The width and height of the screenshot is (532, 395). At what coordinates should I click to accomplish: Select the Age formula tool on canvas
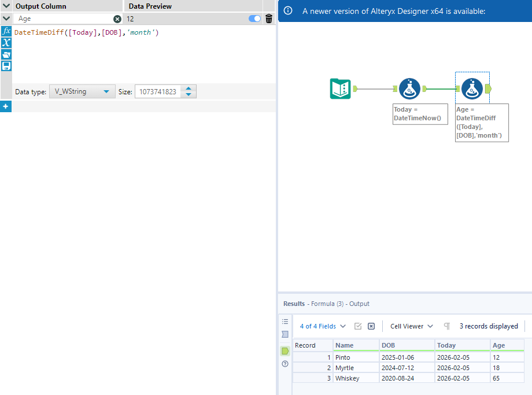pos(472,88)
